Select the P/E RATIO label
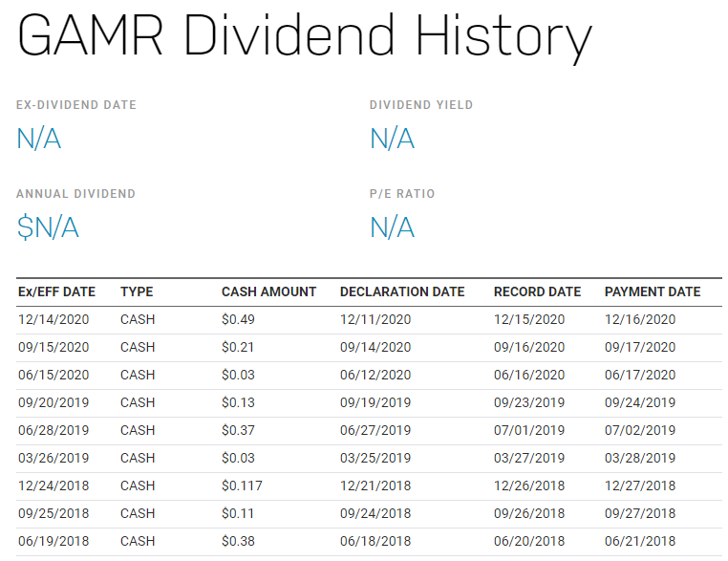728x561 pixels. click(x=402, y=194)
